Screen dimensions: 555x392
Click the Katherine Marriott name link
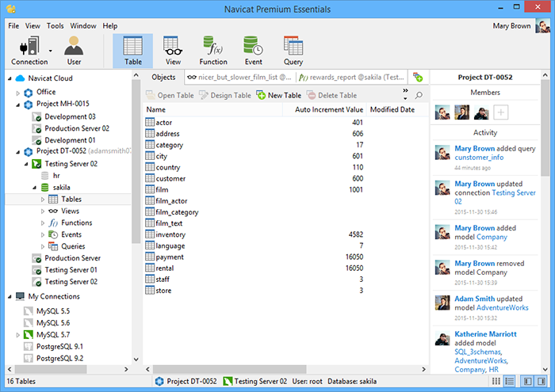click(x=485, y=334)
